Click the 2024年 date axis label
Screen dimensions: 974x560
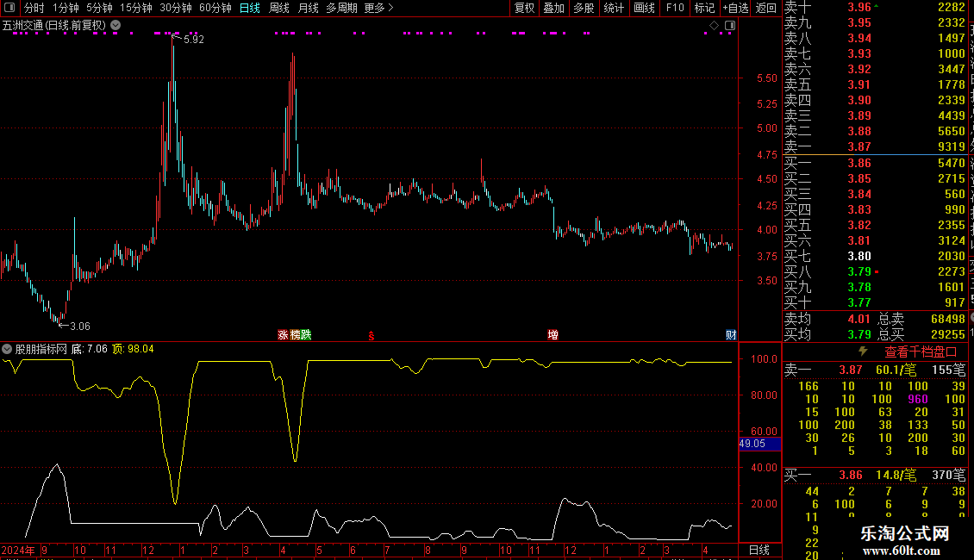19,550
